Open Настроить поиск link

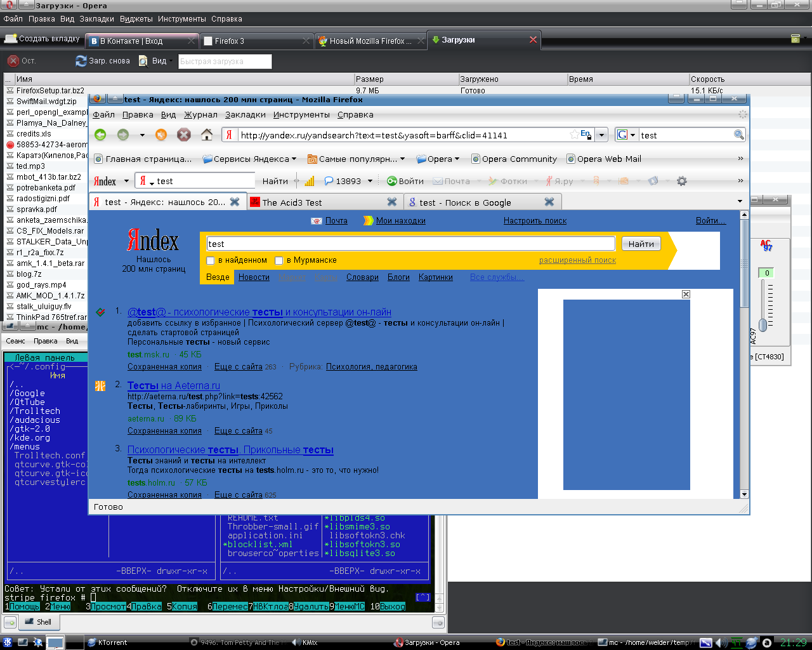(535, 221)
